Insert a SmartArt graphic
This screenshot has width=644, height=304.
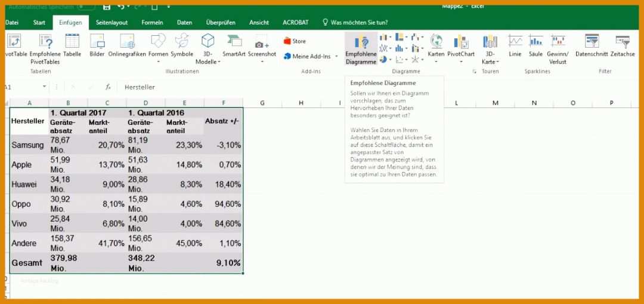(234, 46)
